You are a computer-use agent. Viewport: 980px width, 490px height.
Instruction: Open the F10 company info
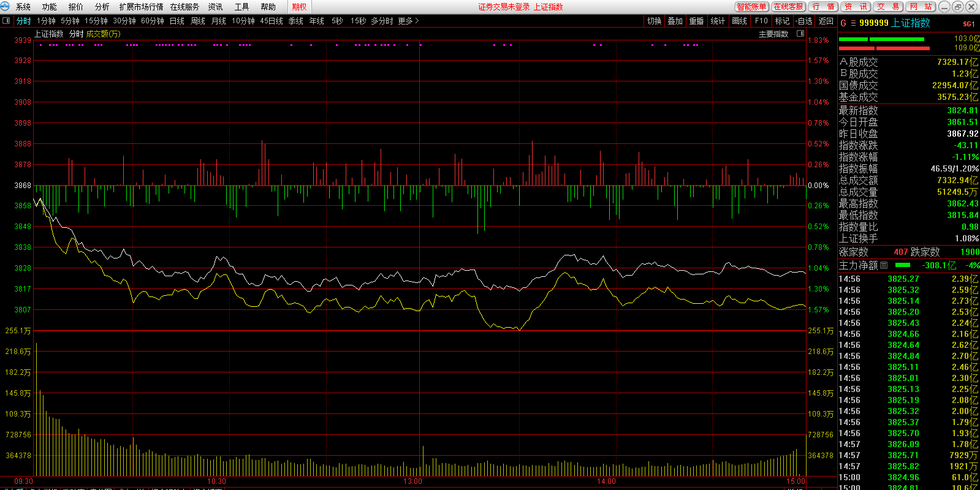(x=761, y=21)
